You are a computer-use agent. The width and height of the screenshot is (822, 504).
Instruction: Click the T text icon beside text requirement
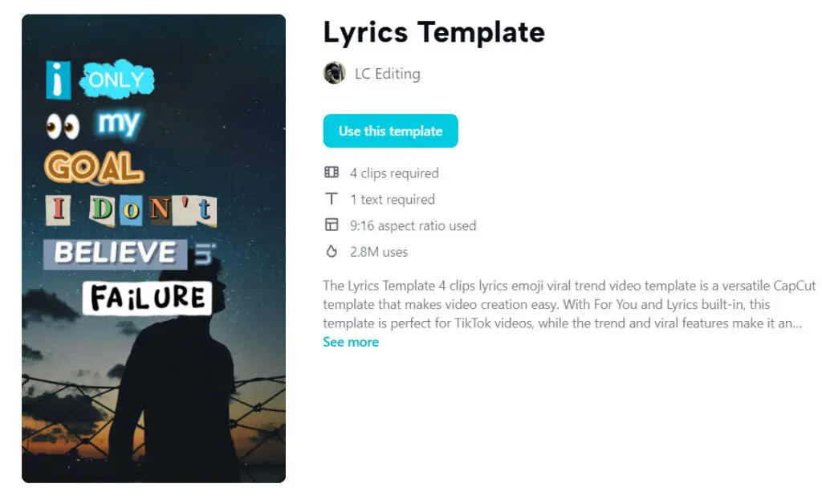(x=332, y=199)
